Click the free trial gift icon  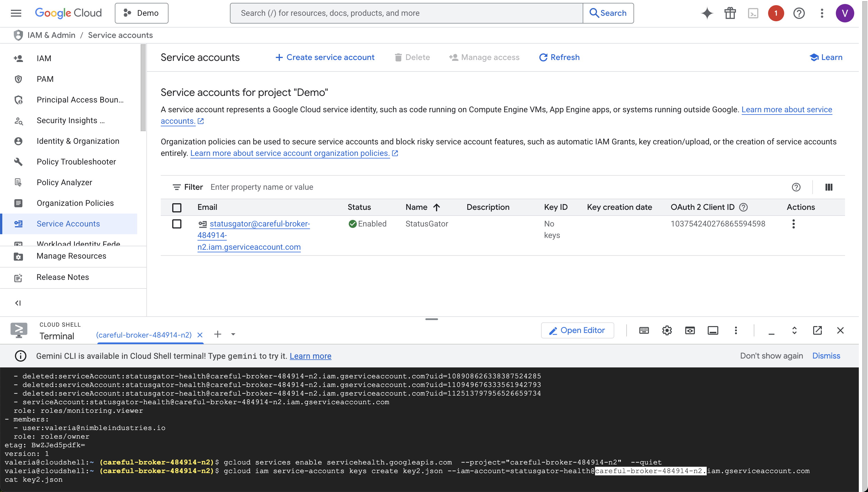730,13
